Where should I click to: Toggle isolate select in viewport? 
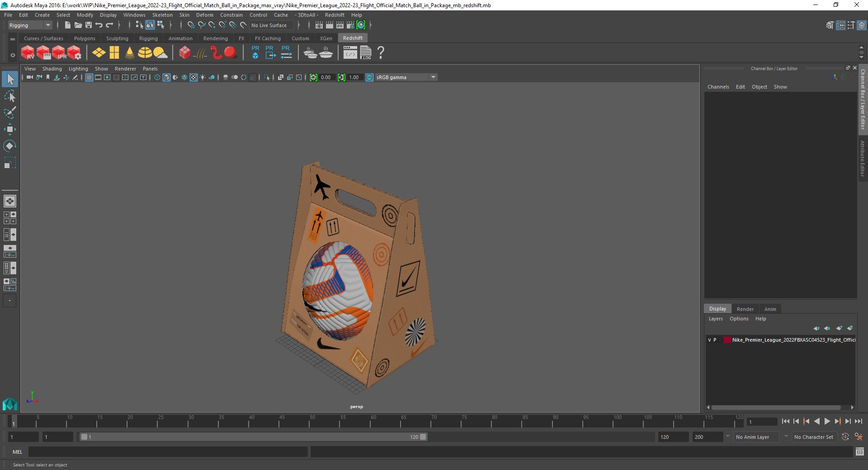(x=267, y=77)
